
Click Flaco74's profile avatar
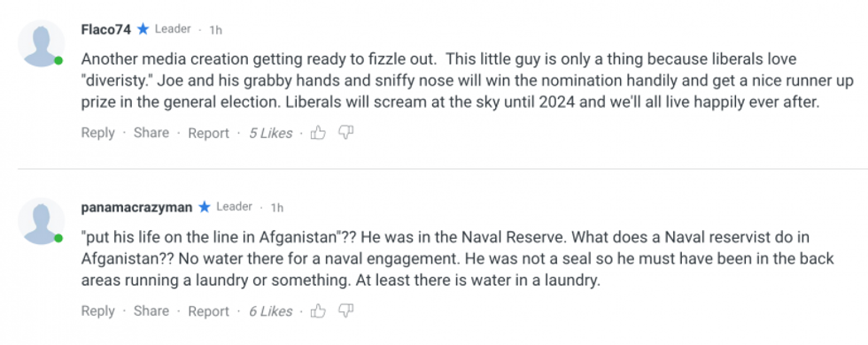pyautogui.click(x=41, y=43)
